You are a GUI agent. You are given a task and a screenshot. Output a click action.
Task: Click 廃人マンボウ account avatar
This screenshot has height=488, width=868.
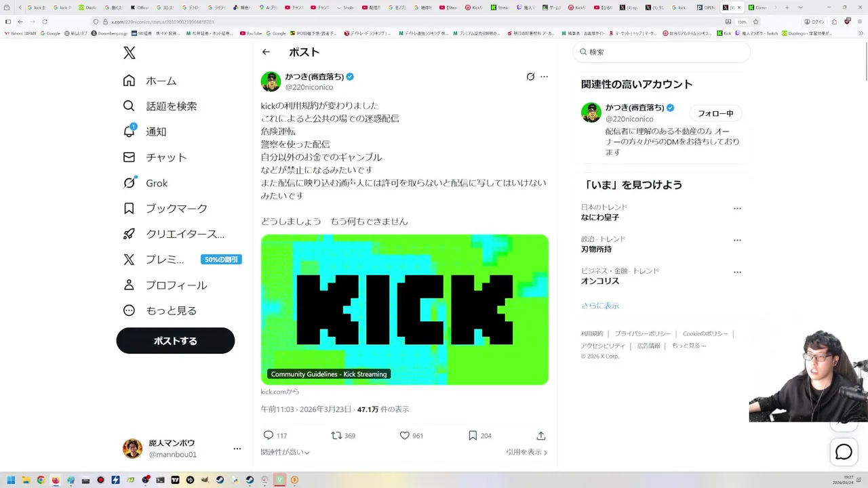(x=132, y=448)
